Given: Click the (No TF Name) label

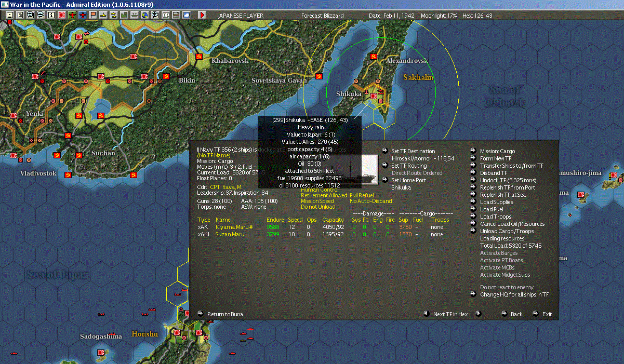Looking at the screenshot, I should (x=214, y=155).
